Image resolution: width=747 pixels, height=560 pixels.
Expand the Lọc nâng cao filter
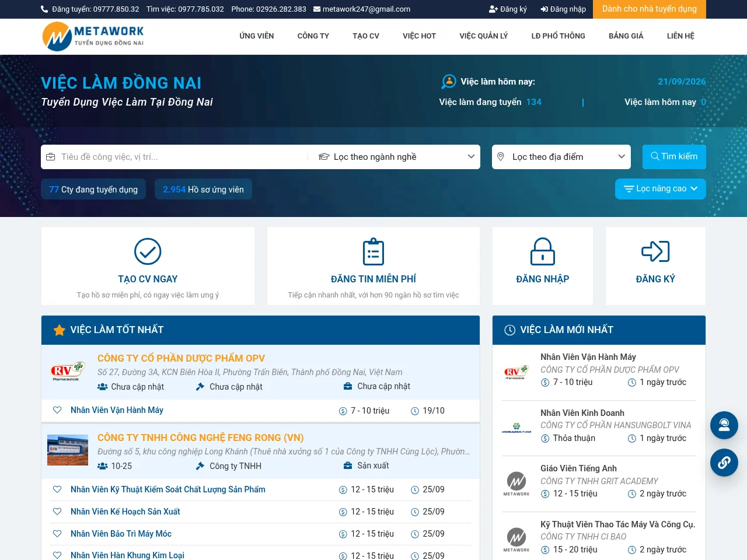pyautogui.click(x=661, y=189)
